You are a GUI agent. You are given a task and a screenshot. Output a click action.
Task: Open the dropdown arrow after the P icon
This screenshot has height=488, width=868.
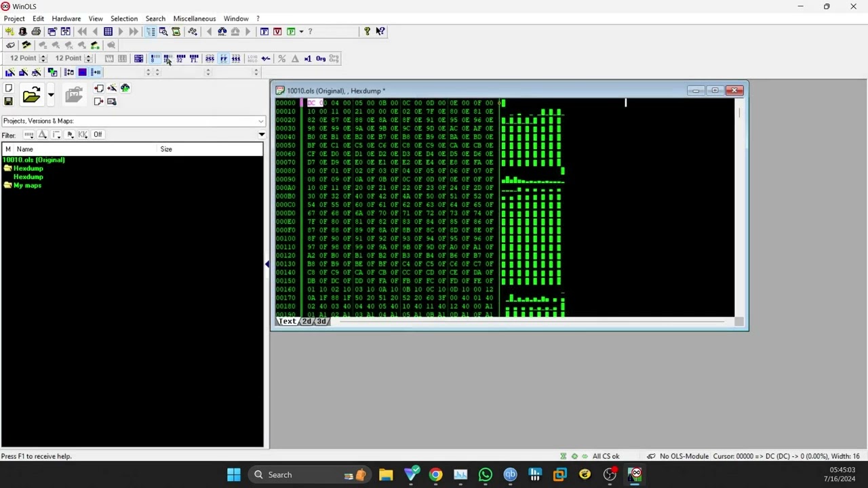point(301,31)
